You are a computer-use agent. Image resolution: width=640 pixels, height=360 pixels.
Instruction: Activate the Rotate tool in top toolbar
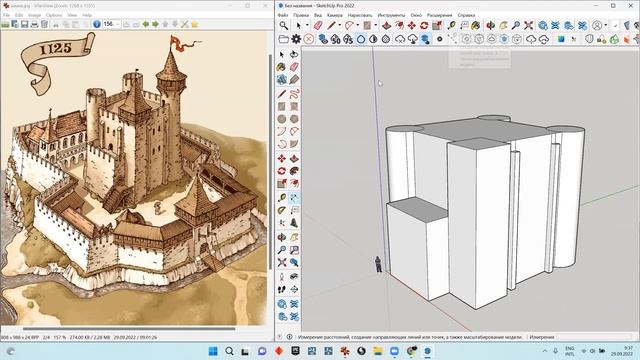coord(424,25)
